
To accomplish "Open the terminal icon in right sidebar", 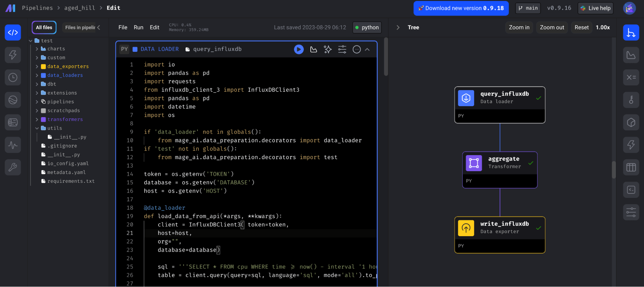I will point(631,190).
